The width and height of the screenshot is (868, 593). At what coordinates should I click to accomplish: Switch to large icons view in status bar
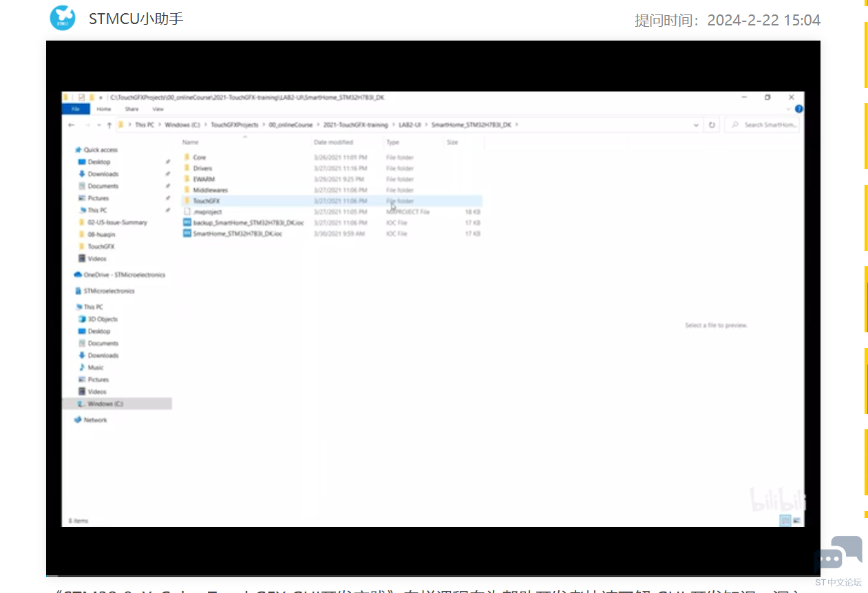point(796,521)
